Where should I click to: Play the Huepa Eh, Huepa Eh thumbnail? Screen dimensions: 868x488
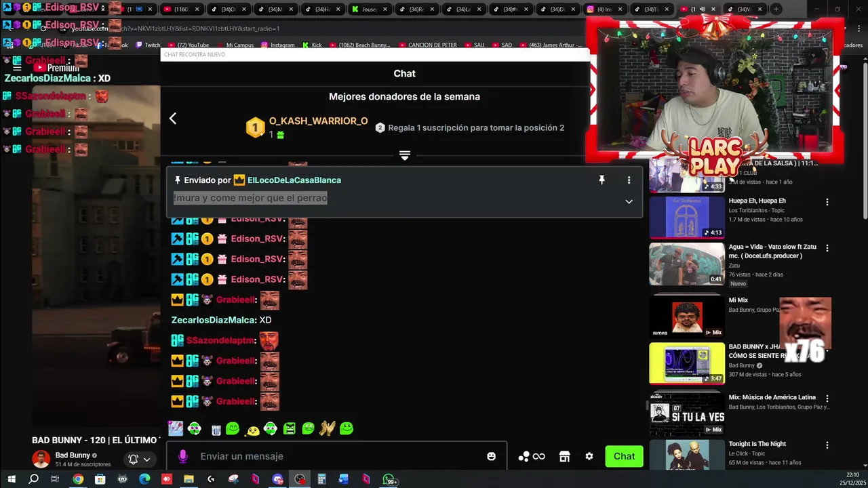click(687, 218)
